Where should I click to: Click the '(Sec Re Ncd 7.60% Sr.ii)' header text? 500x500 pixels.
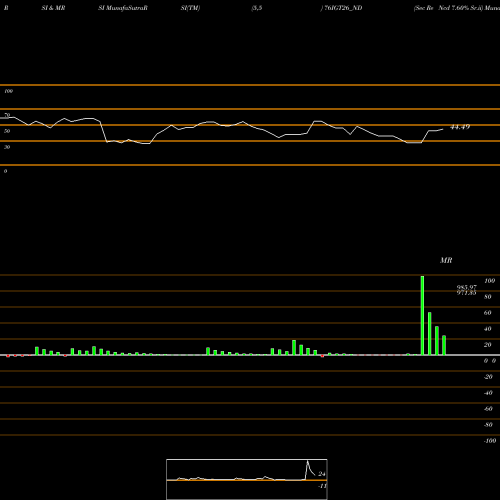tap(448, 8)
